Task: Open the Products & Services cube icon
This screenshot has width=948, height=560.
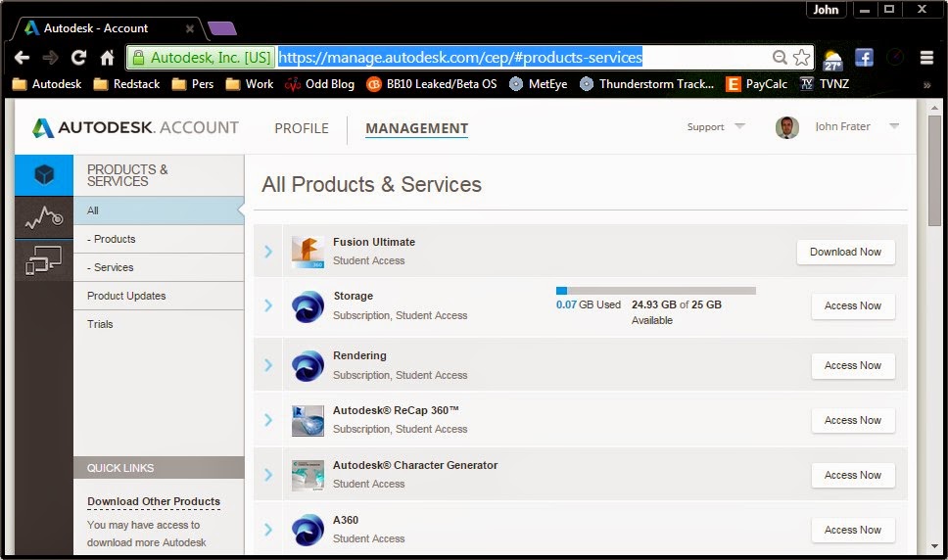Action: tap(44, 175)
